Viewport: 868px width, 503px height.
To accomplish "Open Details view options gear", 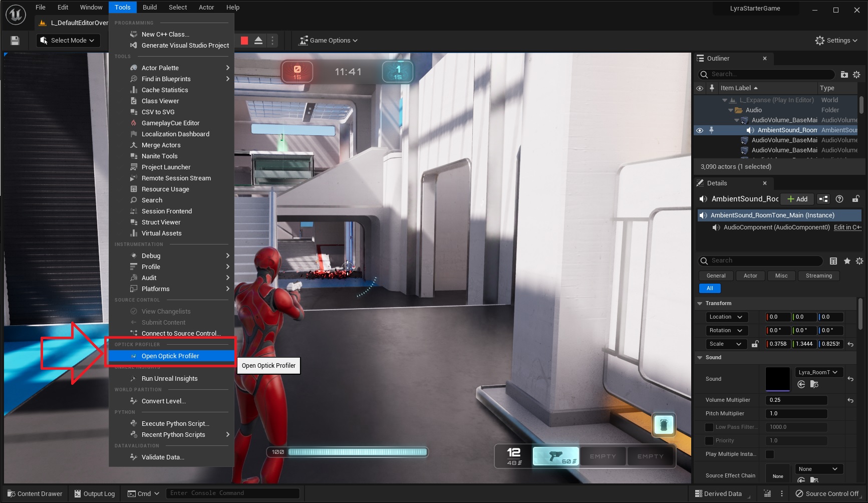I will pyautogui.click(x=859, y=261).
